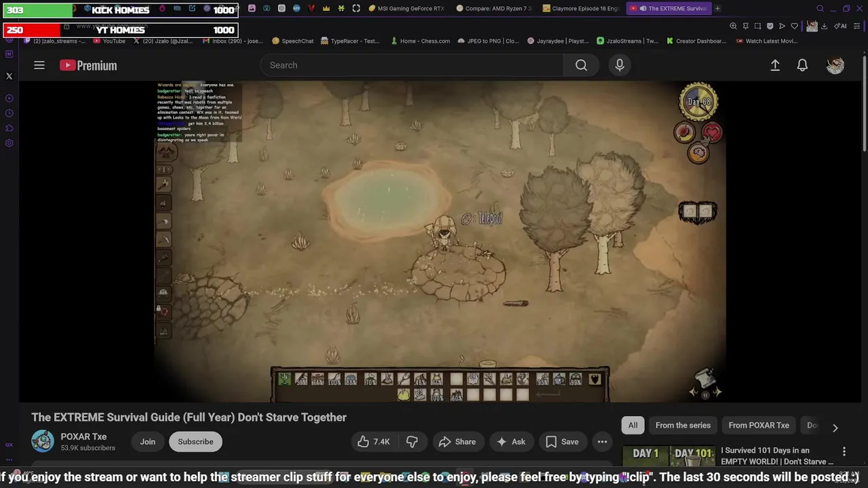868x488 pixels.
Task: Open the video more actions menu
Action: [x=602, y=441]
